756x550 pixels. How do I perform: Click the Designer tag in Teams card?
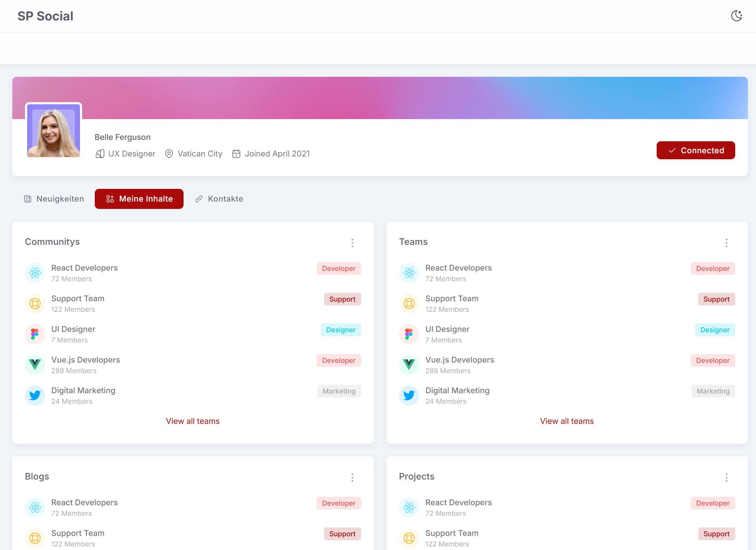(x=715, y=330)
